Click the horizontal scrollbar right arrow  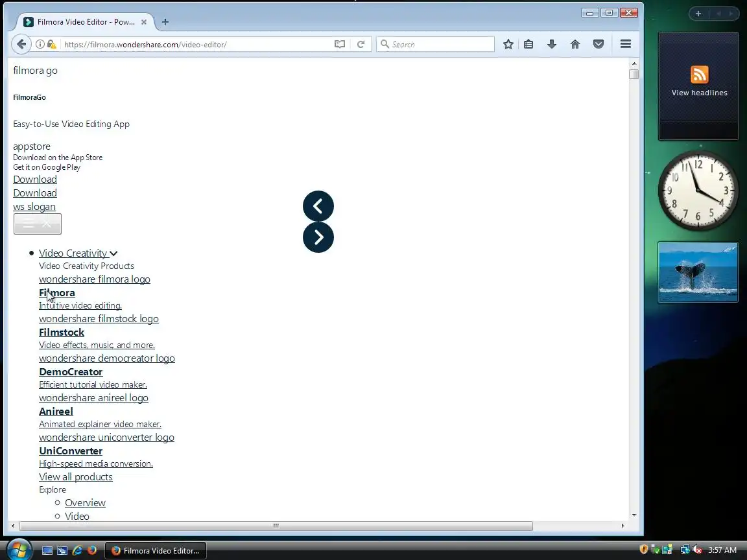point(622,526)
